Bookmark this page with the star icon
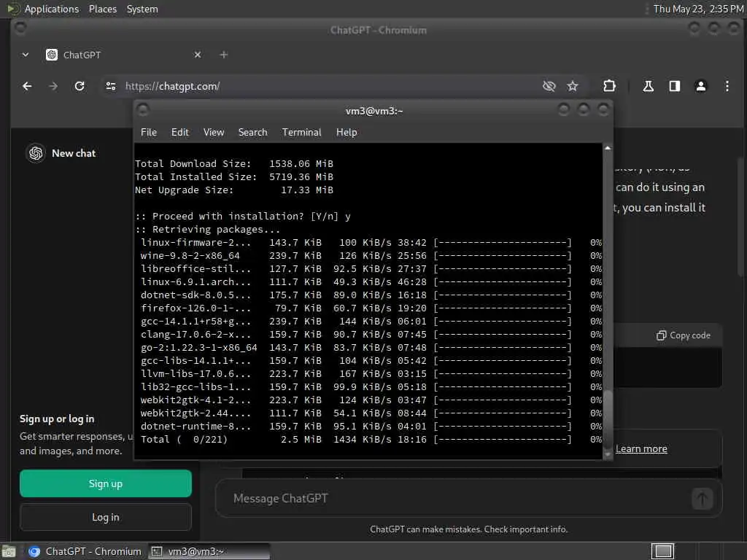Viewport: 747px width, 560px height. [x=573, y=86]
